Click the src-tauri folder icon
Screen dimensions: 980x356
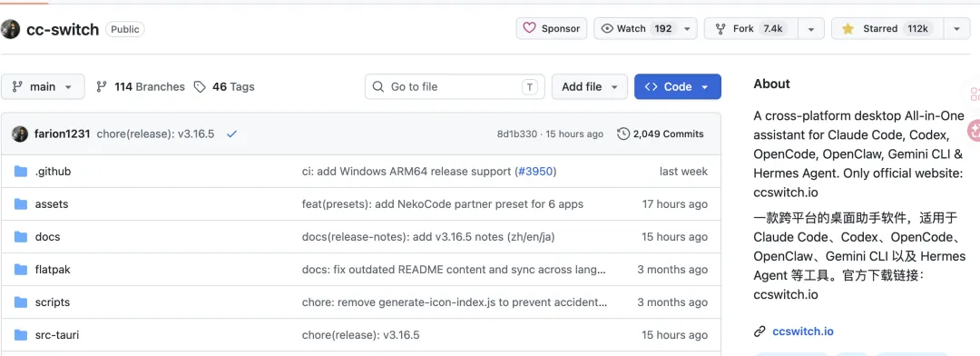coord(21,335)
